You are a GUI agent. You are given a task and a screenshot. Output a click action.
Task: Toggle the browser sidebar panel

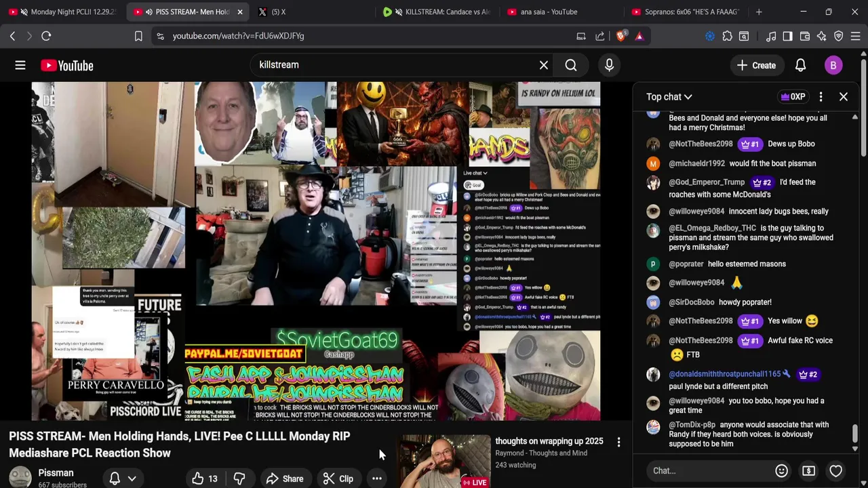787,36
